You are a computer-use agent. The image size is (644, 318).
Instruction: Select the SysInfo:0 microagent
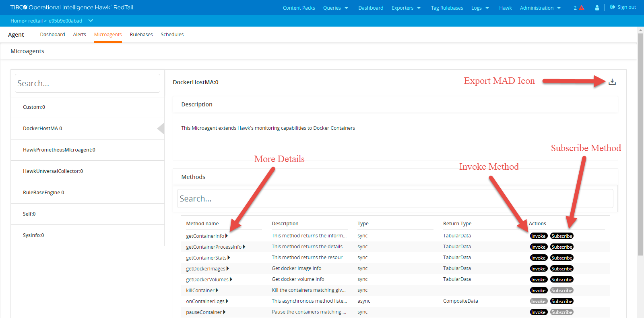click(x=33, y=235)
